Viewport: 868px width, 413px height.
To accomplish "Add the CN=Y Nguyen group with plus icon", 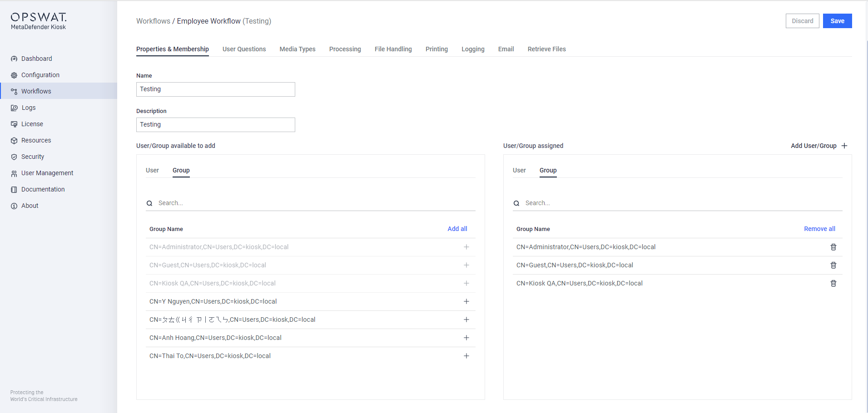I will click(466, 301).
